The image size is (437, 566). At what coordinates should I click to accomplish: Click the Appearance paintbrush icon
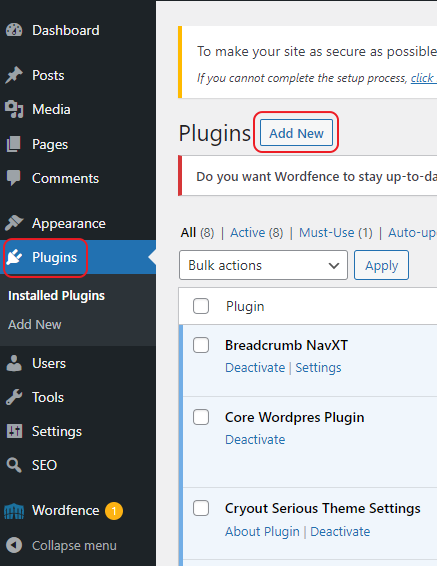point(14,223)
